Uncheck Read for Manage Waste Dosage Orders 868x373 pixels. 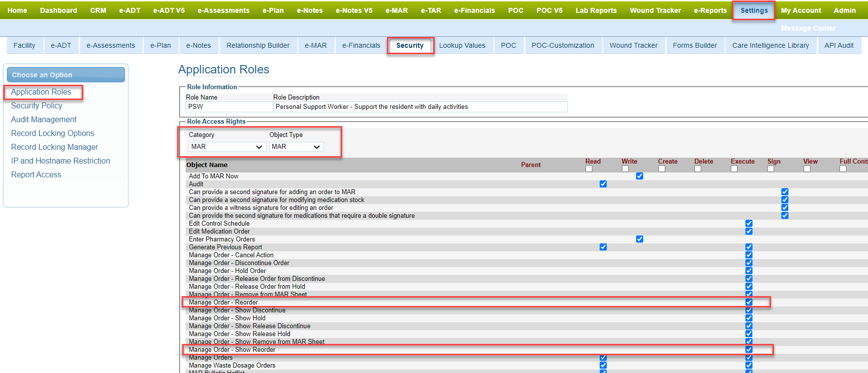pos(603,365)
